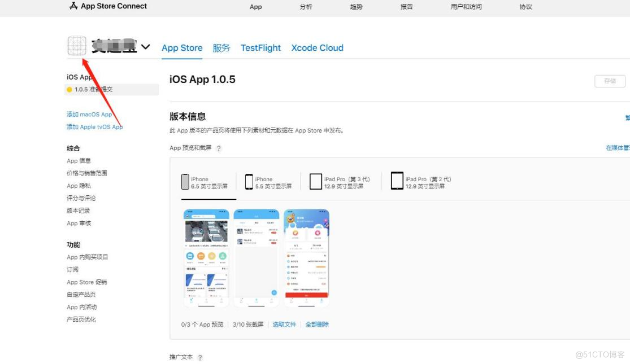Click the iOS App 1.0.5 heading

(x=202, y=80)
